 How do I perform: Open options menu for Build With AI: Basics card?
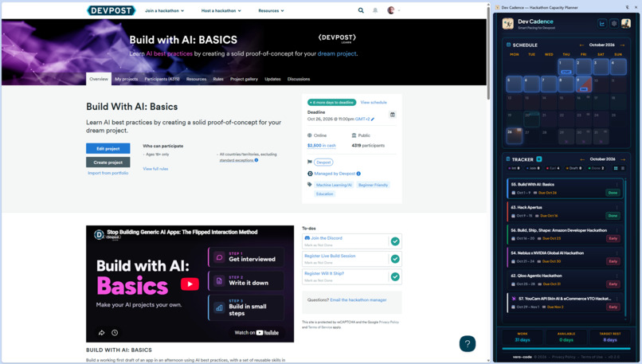(617, 184)
